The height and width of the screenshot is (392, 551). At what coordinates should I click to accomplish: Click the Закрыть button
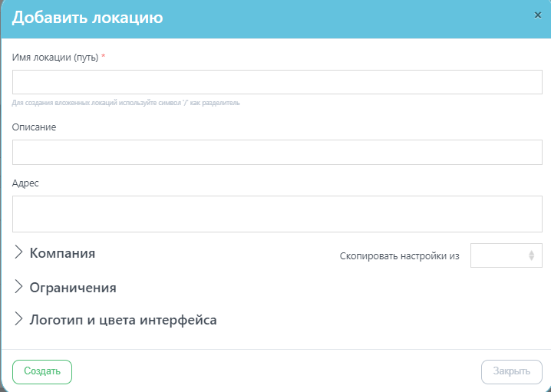click(x=512, y=371)
